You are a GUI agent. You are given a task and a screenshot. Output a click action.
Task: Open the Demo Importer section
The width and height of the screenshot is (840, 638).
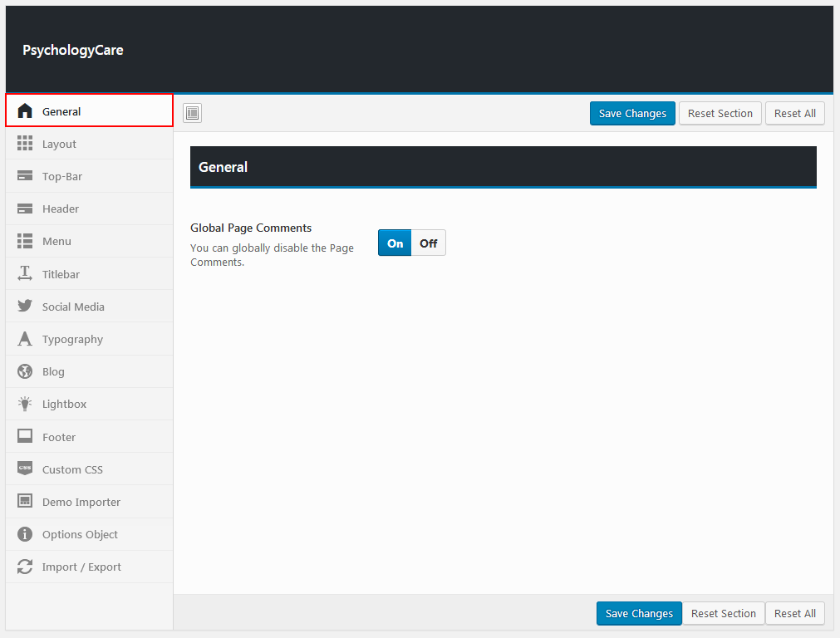[81, 502]
